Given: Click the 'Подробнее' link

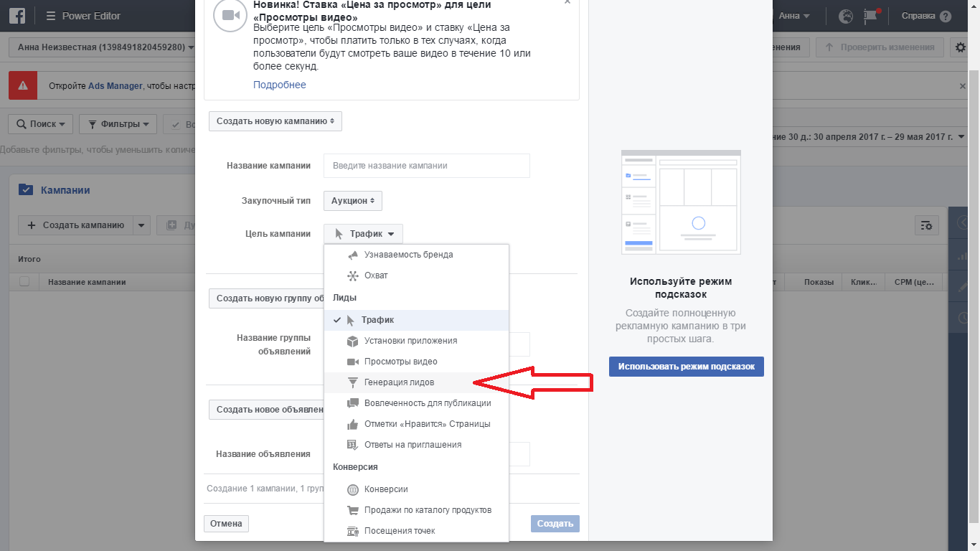Looking at the screenshot, I should [280, 85].
